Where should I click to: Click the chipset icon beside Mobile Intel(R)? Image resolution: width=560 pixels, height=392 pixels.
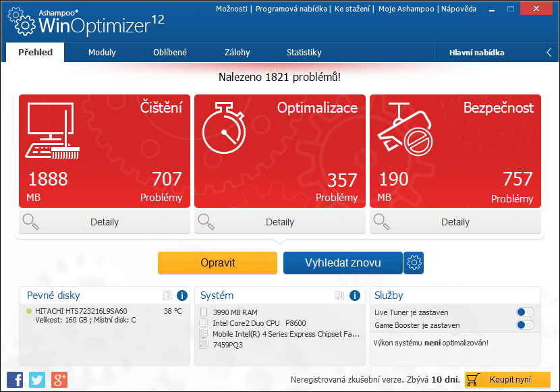click(204, 334)
